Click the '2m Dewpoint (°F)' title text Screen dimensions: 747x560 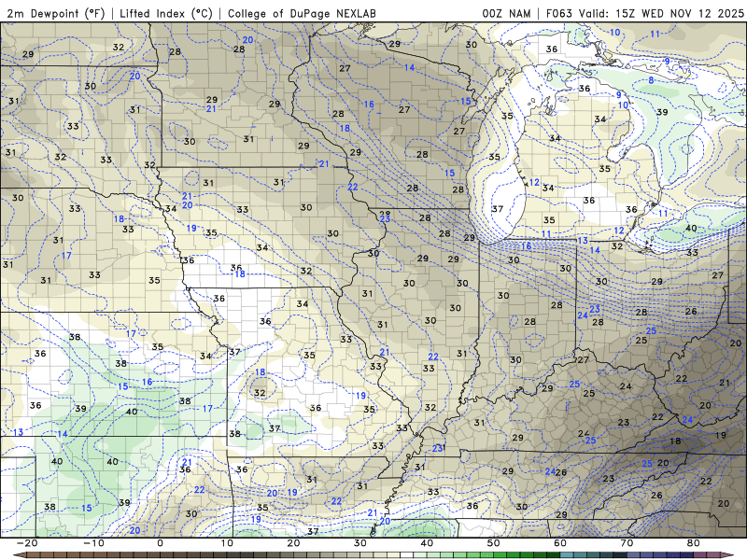click(x=56, y=13)
